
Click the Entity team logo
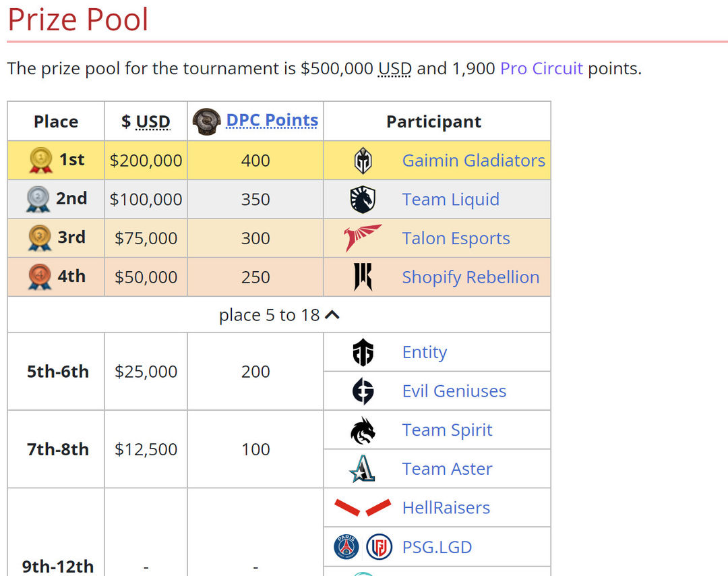[x=363, y=353]
